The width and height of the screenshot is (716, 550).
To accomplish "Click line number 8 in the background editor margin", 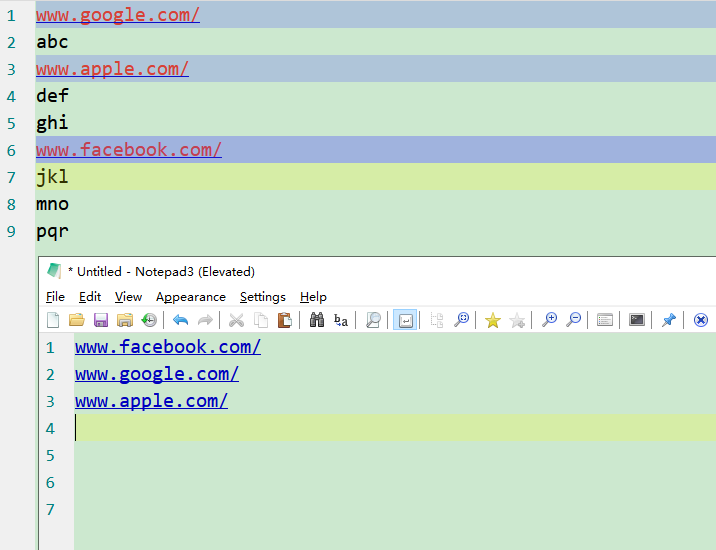I will (11, 204).
